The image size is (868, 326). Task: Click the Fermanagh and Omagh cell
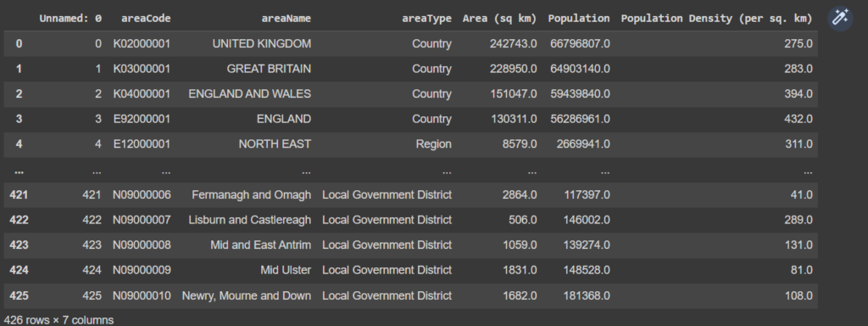251,194
